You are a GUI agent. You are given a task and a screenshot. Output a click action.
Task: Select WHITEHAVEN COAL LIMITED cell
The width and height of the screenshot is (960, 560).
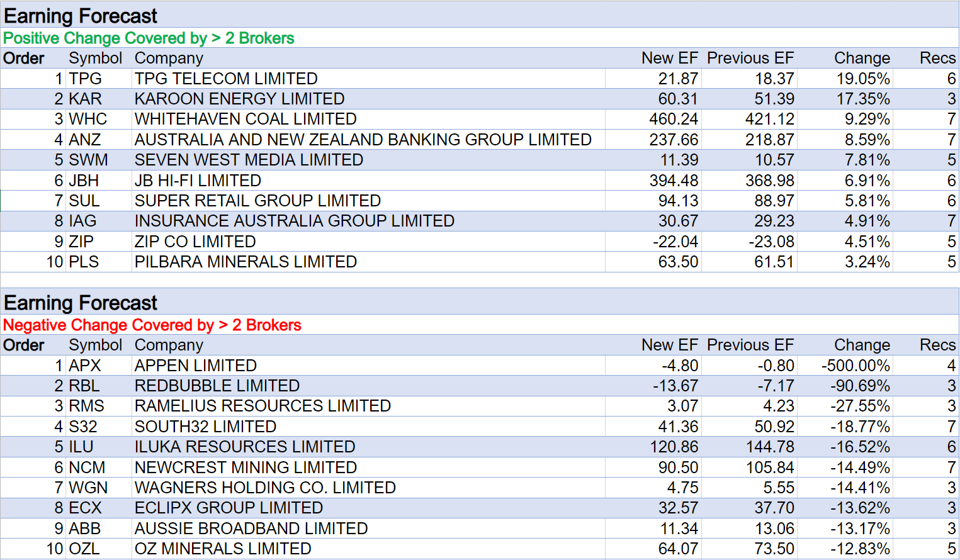point(246,119)
